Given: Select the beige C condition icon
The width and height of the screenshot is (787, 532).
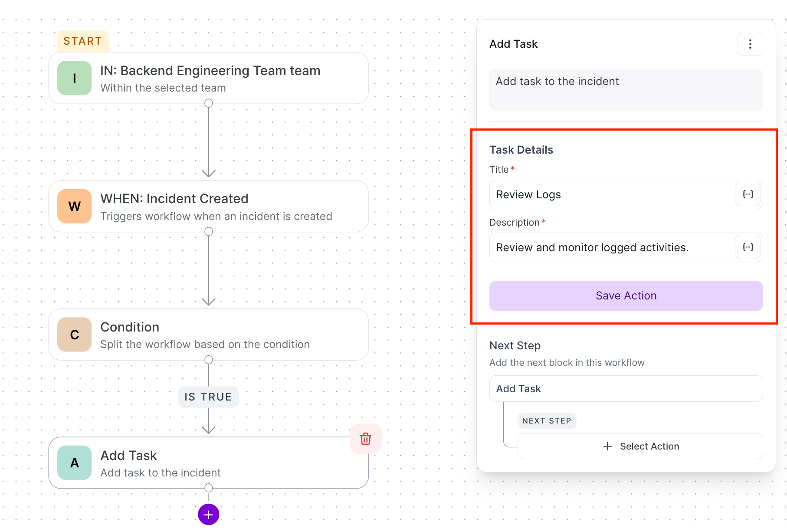Looking at the screenshot, I should tap(75, 335).
